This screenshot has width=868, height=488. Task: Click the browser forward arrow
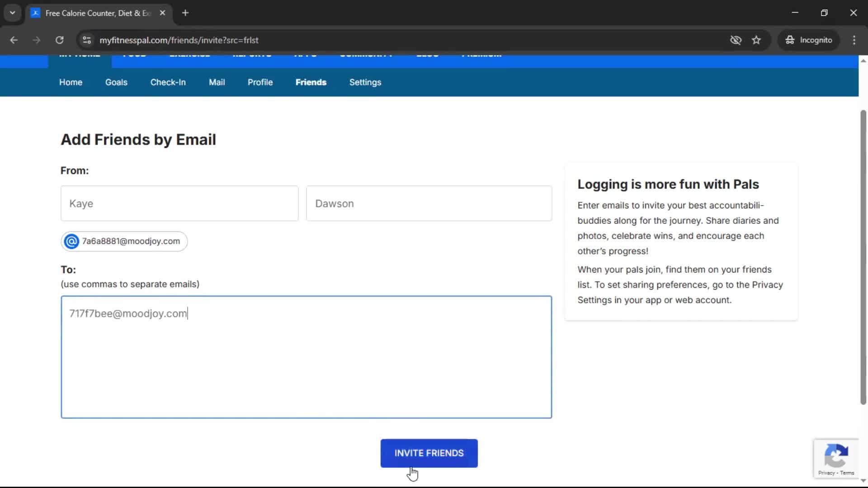[36, 40]
